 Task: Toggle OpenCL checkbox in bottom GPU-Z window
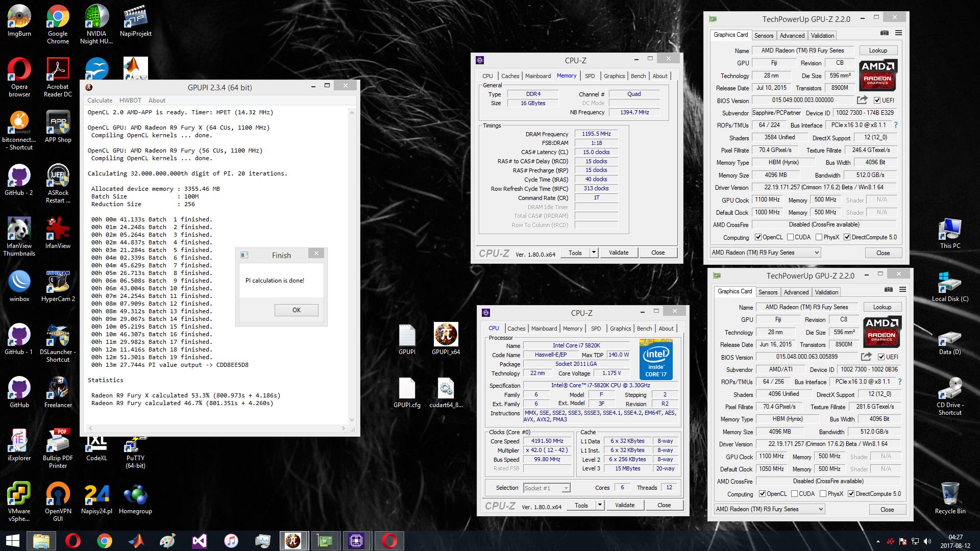[x=763, y=493]
